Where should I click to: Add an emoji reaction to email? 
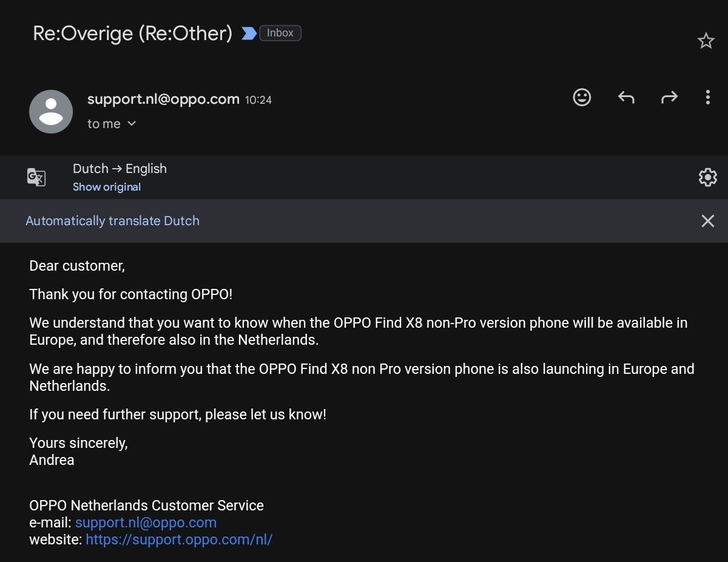point(582,97)
